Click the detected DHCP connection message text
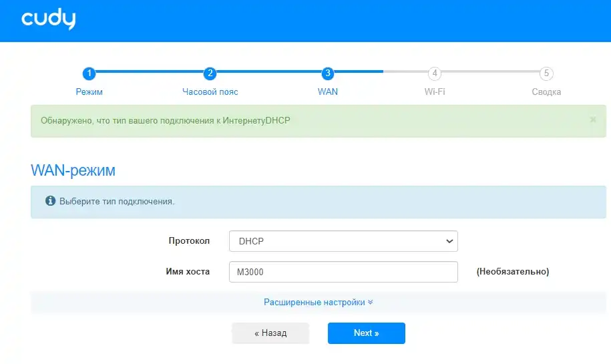Image resolution: width=611 pixels, height=364 pixels. tap(165, 120)
